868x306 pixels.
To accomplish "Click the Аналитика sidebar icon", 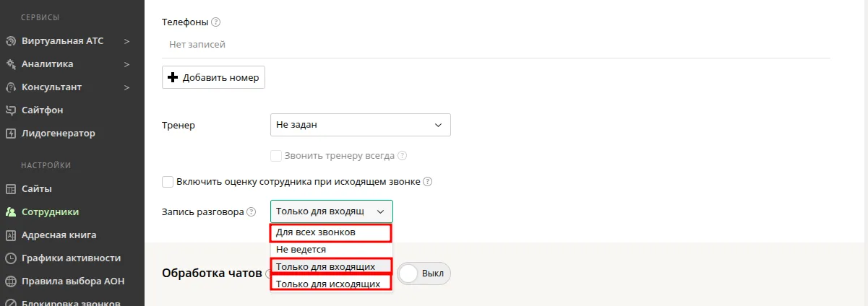I will tap(11, 64).
